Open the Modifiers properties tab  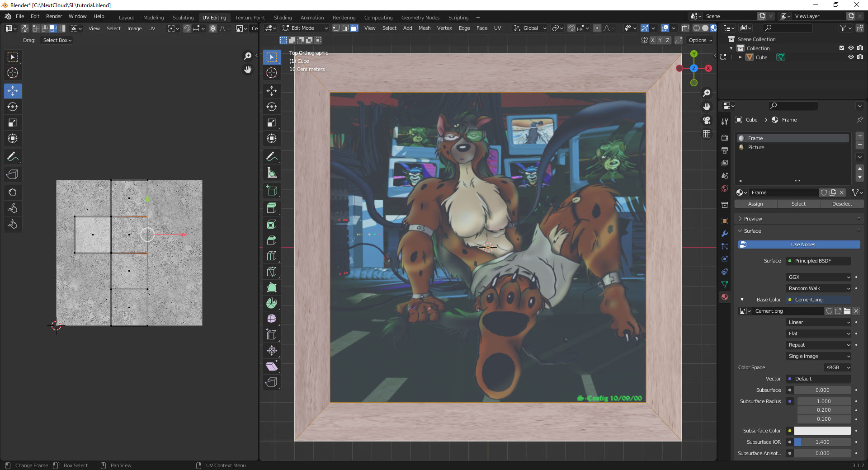[x=725, y=234]
